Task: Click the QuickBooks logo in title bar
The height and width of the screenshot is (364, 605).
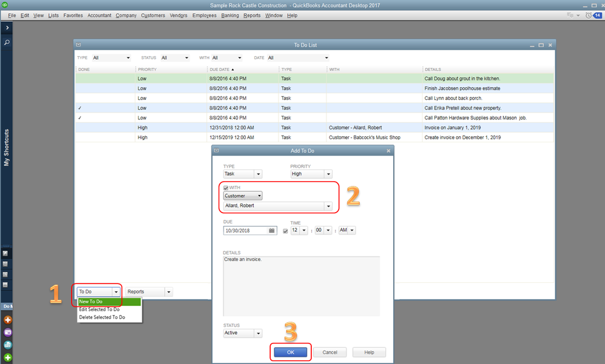Action: click(x=5, y=5)
